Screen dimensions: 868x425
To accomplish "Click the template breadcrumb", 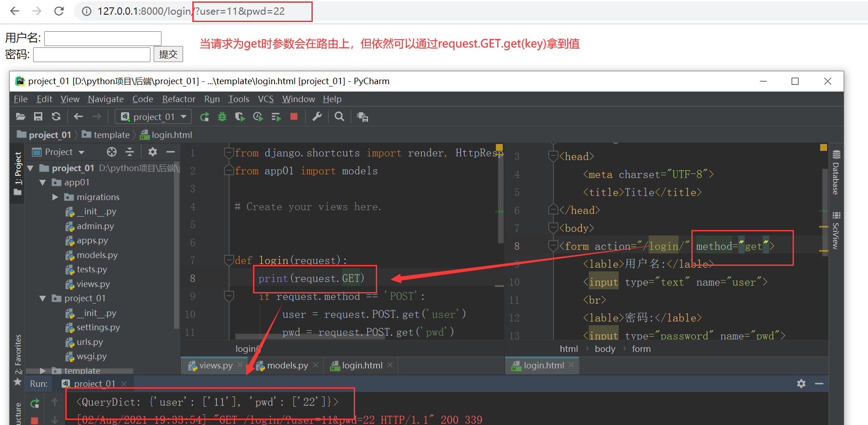I will [106, 135].
